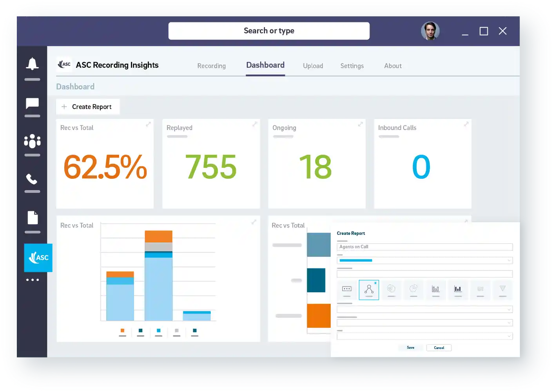This screenshot has width=553, height=392.
Task: Choose the donut chart type icon
Action: [391, 290]
